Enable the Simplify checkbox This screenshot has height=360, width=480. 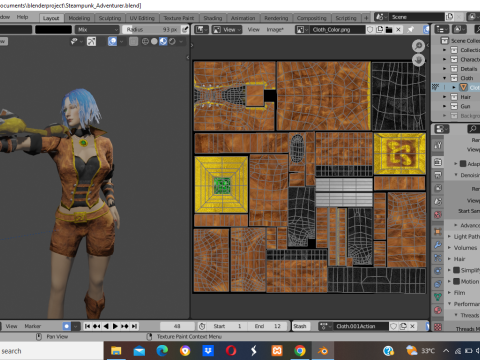coord(456,270)
